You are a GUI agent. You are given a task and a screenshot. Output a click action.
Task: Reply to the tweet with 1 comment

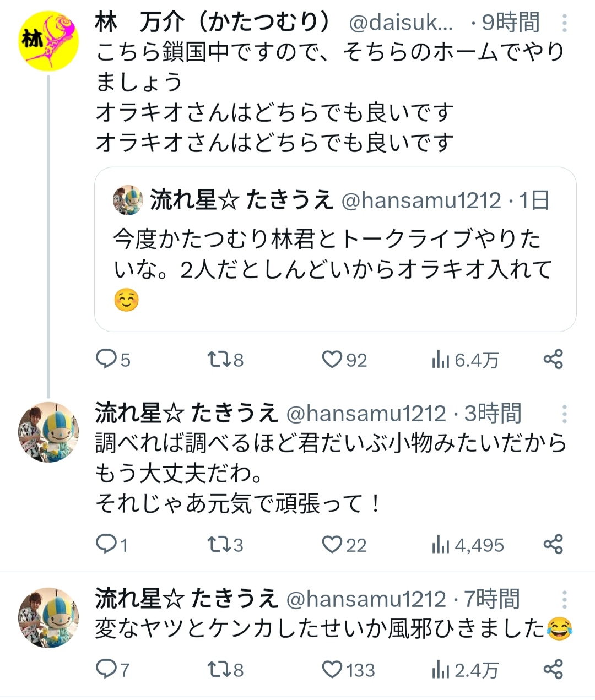(x=112, y=545)
